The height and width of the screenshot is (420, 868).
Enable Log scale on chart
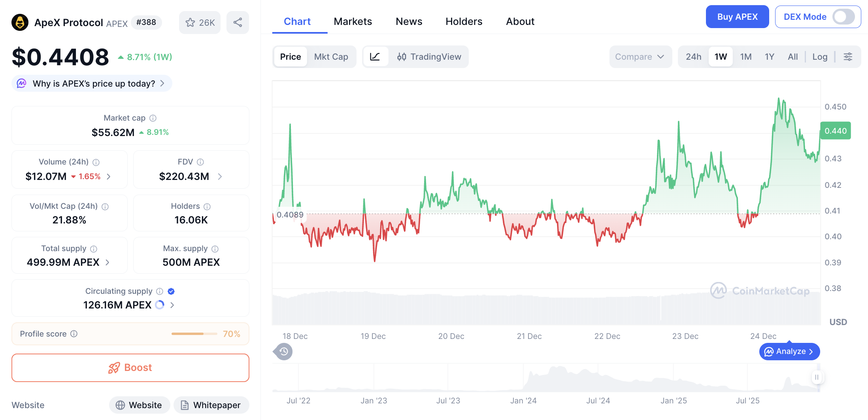point(819,57)
